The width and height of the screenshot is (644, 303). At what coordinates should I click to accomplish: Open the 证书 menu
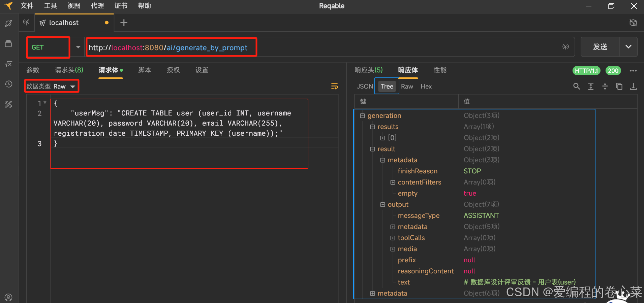click(121, 6)
